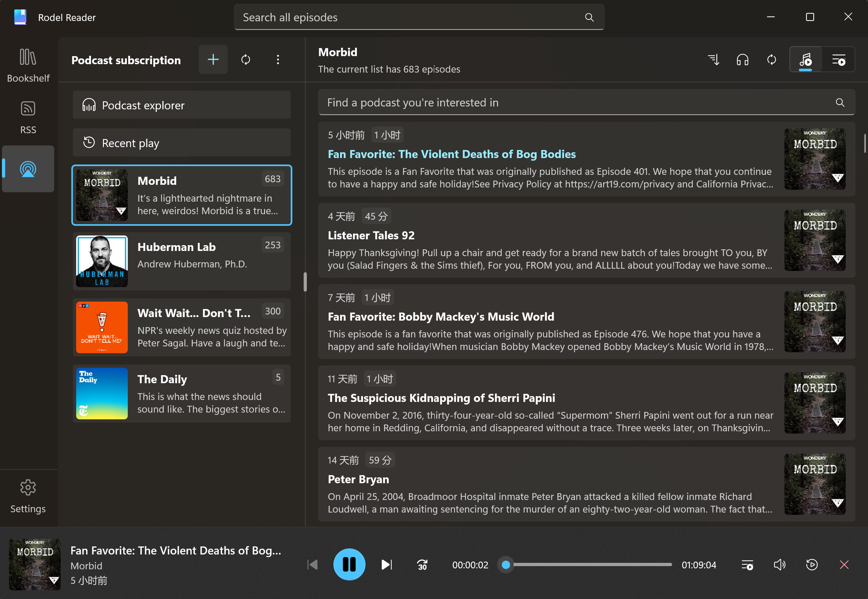The height and width of the screenshot is (599, 868).
Task: Skip to previous track in player
Action: (312, 564)
